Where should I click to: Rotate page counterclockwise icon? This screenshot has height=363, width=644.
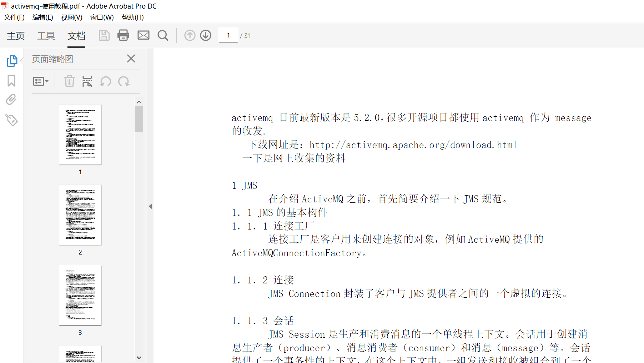pyautogui.click(x=105, y=81)
